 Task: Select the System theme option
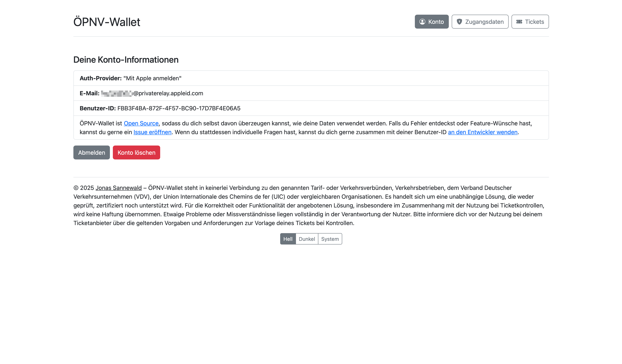(330, 239)
